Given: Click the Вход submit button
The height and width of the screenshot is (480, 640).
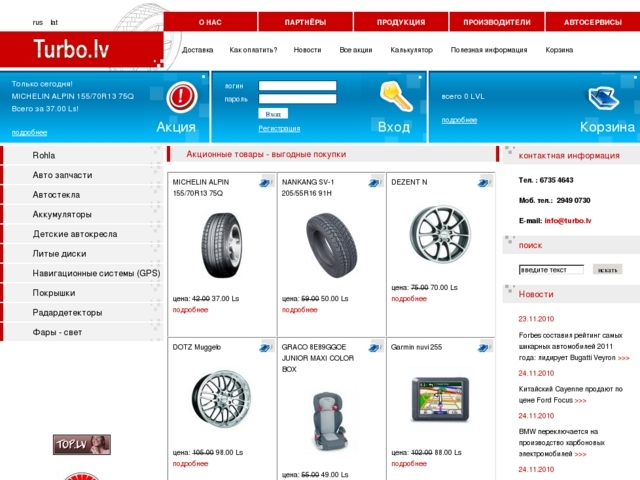Looking at the screenshot, I should 273,114.
